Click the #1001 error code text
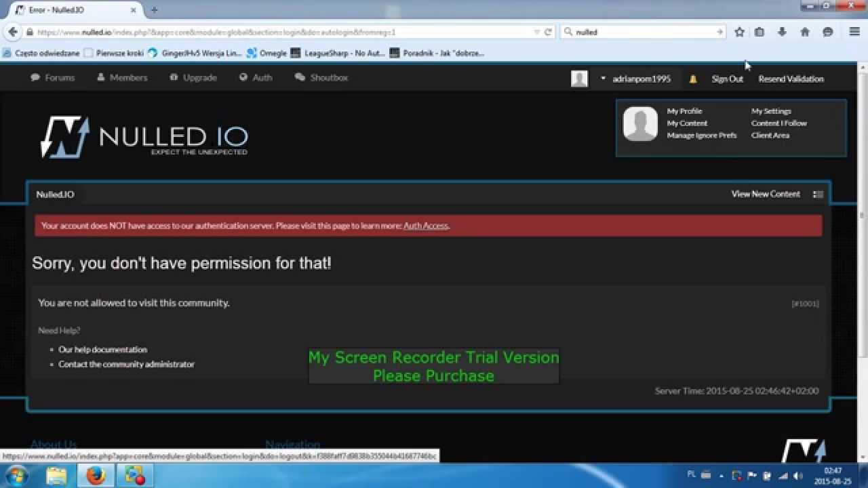Screen dimensions: 868x488 pyautogui.click(x=805, y=304)
